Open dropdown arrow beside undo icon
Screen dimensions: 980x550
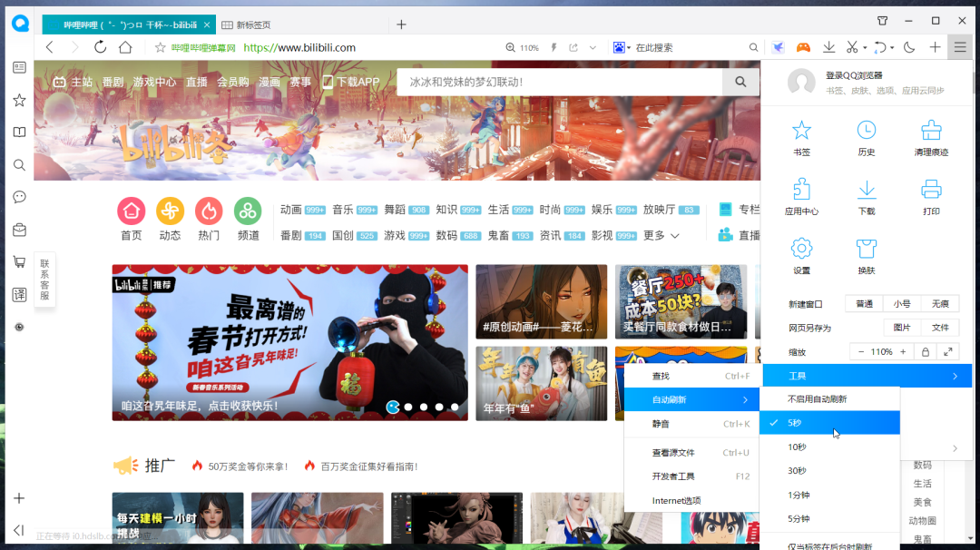pyautogui.click(x=892, y=47)
